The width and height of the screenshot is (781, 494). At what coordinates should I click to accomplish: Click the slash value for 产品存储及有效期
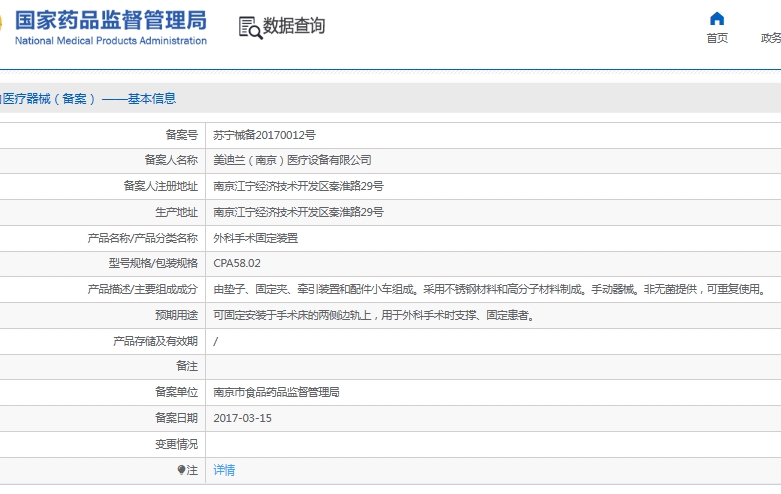point(216,341)
